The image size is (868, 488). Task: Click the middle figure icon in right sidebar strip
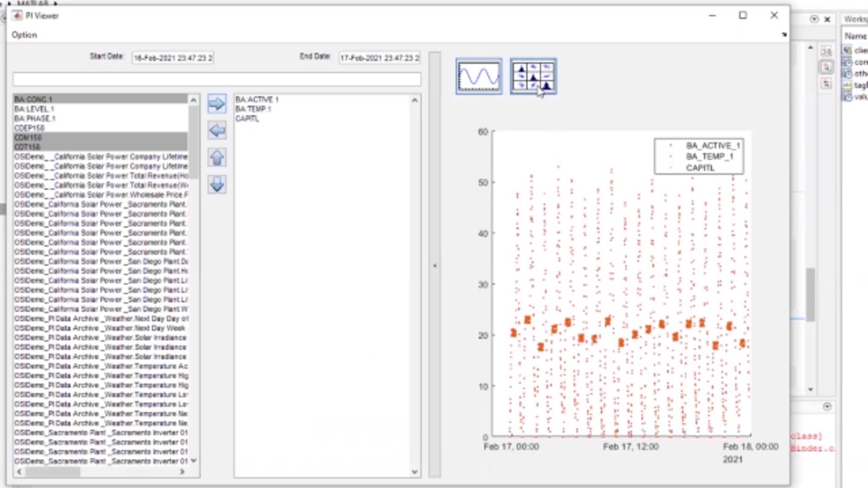[826, 66]
